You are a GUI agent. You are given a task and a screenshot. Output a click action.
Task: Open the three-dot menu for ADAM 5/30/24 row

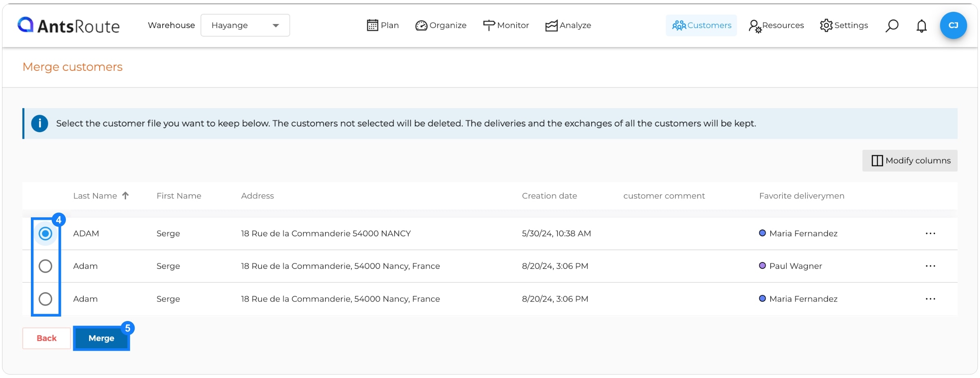(930, 234)
